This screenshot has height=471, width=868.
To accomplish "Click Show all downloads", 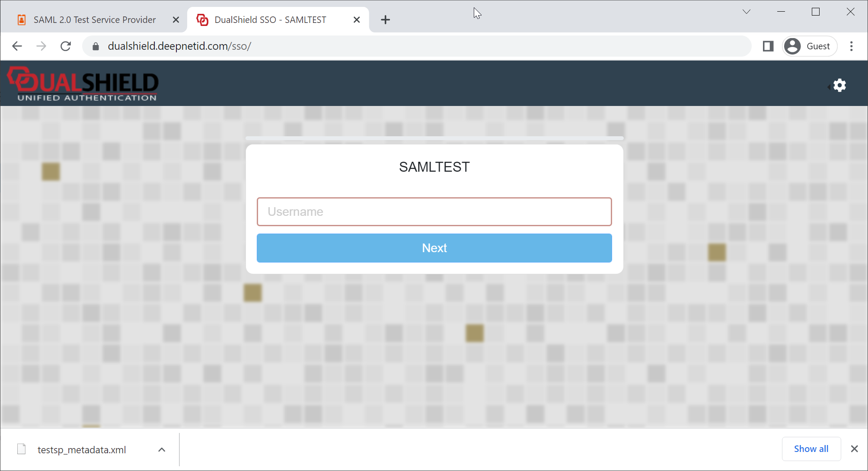I will point(811,449).
